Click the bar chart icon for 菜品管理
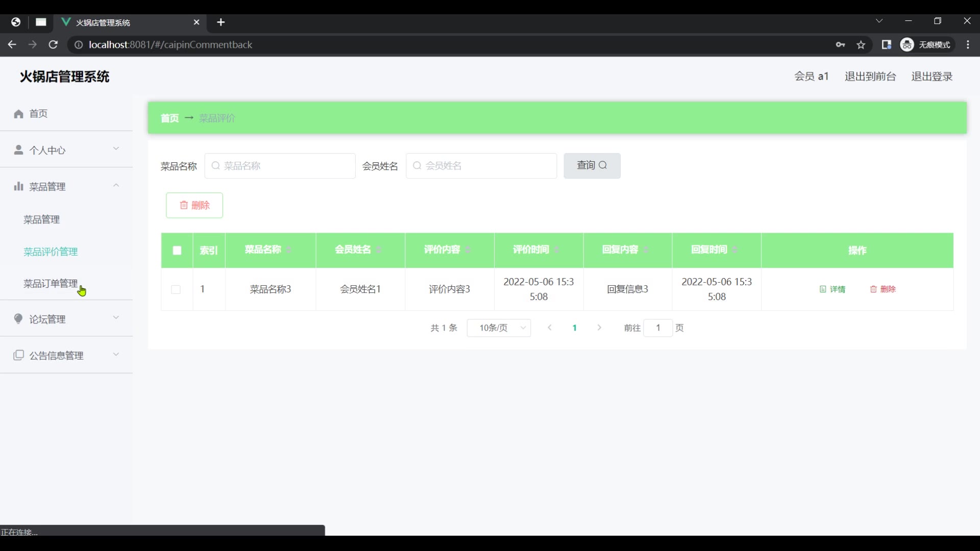Screen dimensions: 980x551 (19, 186)
